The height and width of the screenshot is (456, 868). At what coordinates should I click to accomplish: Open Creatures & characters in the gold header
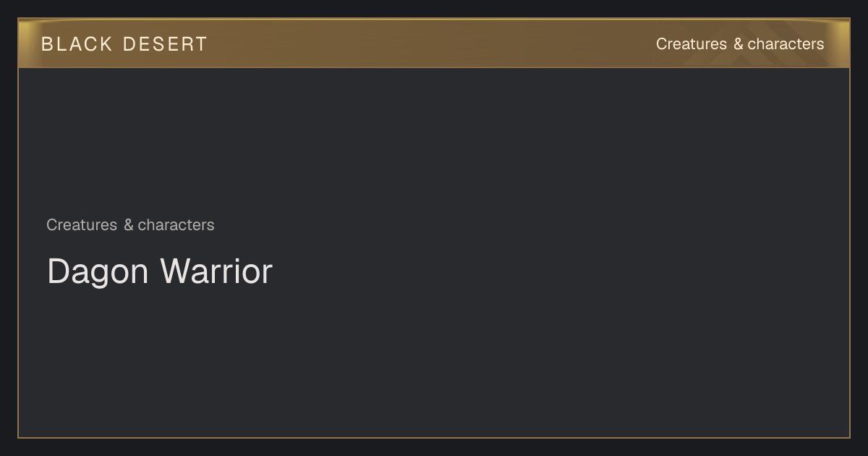740,44
